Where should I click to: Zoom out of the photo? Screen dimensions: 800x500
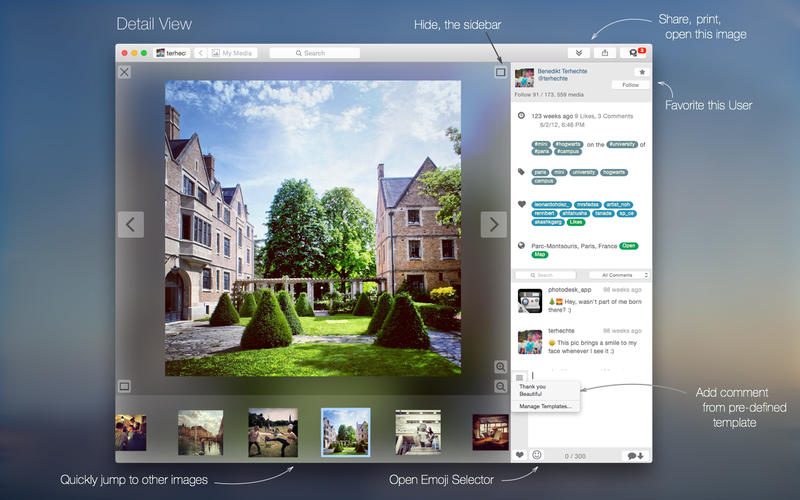tap(500, 386)
